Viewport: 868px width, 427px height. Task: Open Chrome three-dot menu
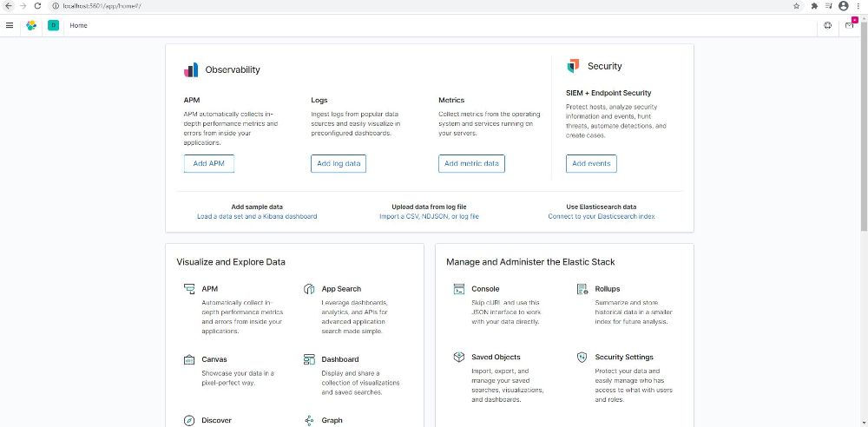(859, 6)
